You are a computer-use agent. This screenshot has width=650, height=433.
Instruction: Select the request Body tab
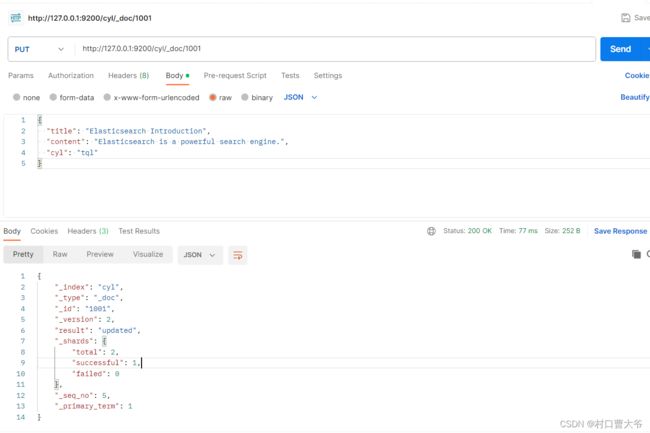pyautogui.click(x=177, y=75)
